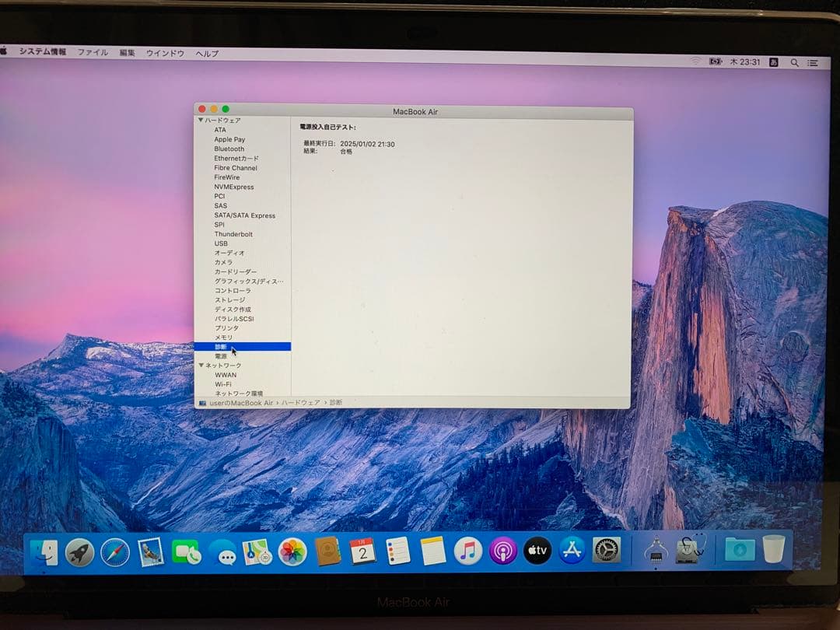
Task: Open the App Store from the Dock
Action: [570, 550]
